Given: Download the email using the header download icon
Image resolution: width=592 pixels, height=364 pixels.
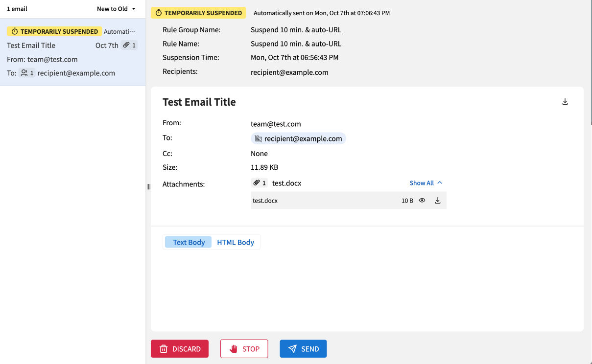Looking at the screenshot, I should [565, 102].
